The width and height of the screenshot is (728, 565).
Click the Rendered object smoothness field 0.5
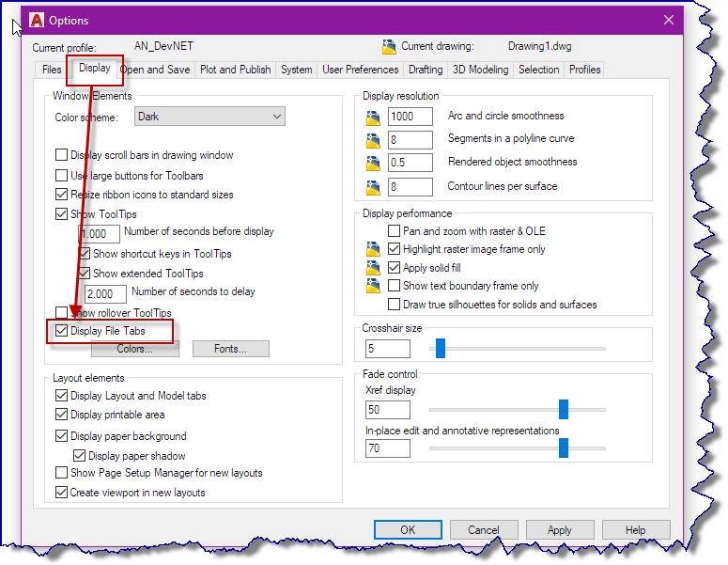pyautogui.click(x=410, y=163)
